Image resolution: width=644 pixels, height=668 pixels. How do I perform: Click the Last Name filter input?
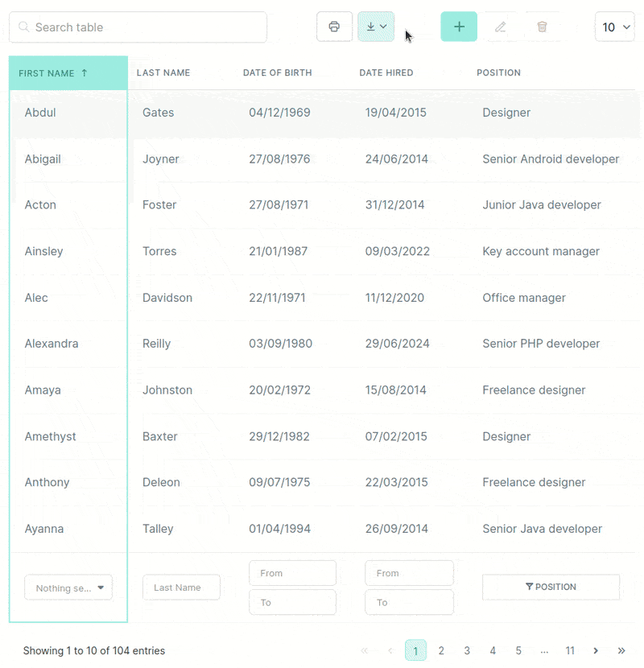tap(181, 588)
